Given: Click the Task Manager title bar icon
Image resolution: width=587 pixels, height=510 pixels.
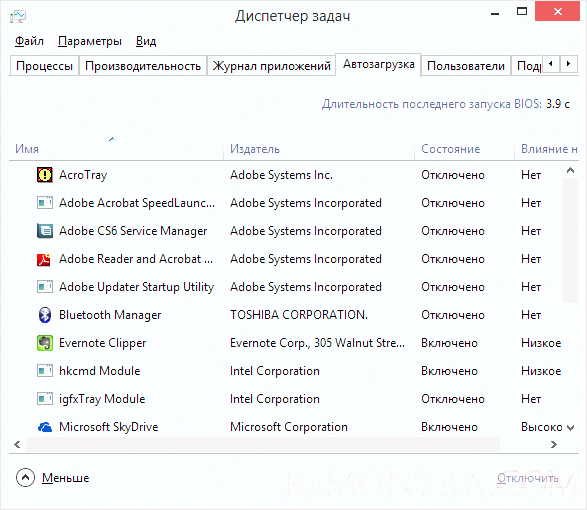Looking at the screenshot, I should [18, 16].
